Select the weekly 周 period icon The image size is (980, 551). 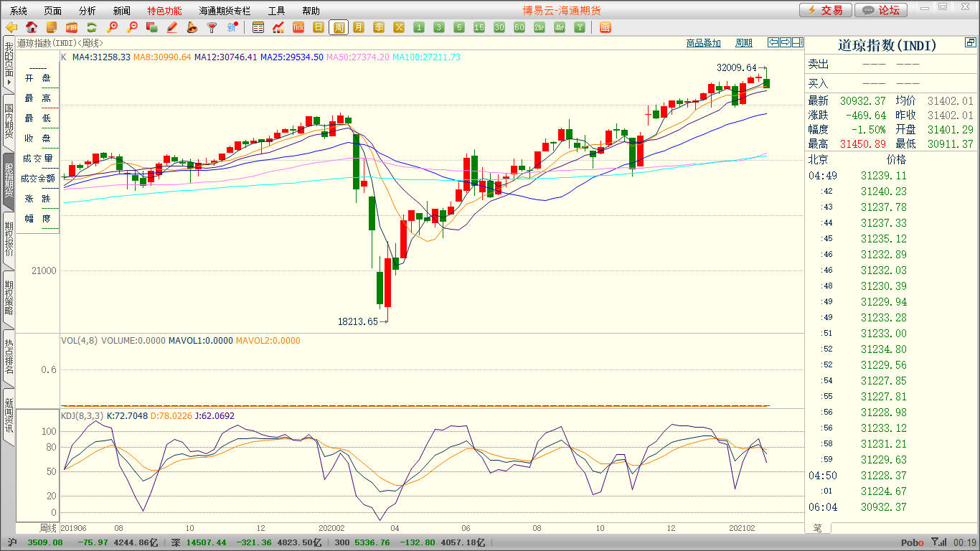click(339, 27)
